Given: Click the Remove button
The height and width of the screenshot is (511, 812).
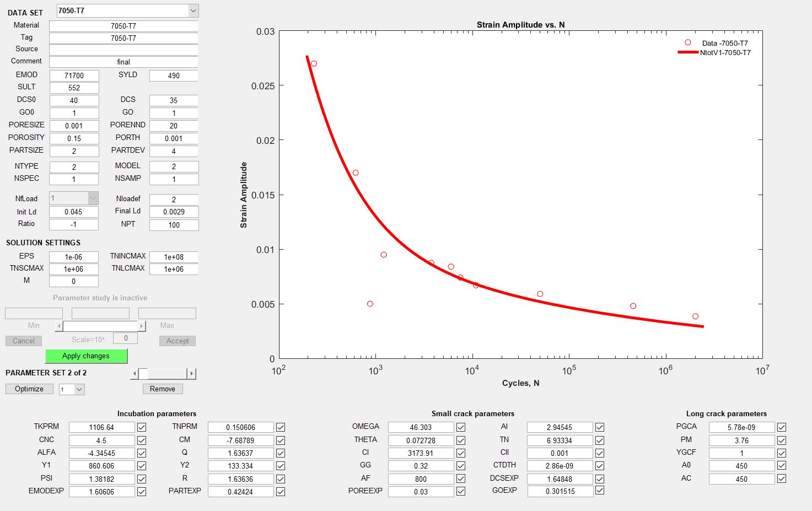Looking at the screenshot, I should tap(162, 389).
